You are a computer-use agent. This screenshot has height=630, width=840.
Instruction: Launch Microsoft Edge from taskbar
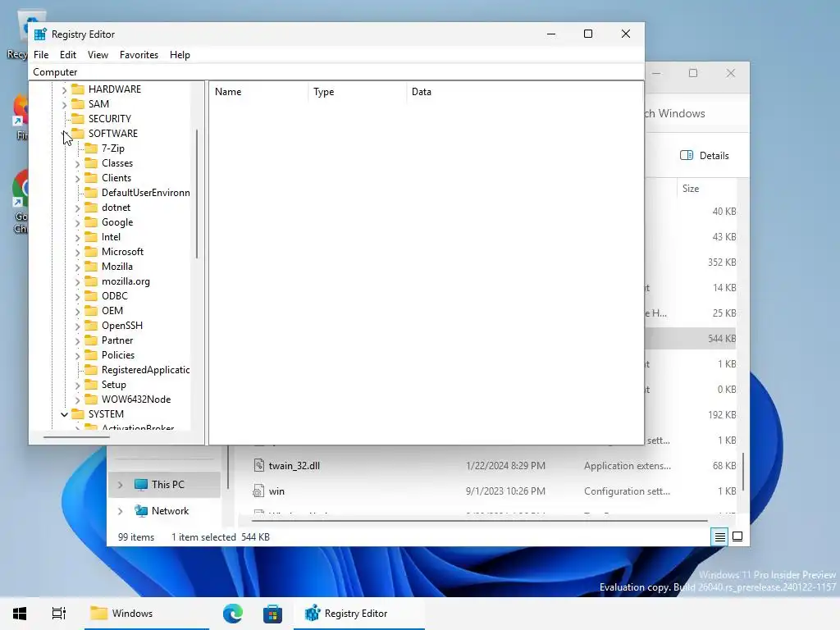(232, 613)
